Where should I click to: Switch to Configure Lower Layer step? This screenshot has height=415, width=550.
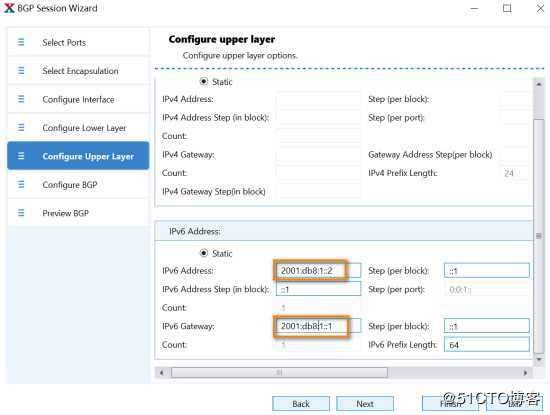click(78, 128)
